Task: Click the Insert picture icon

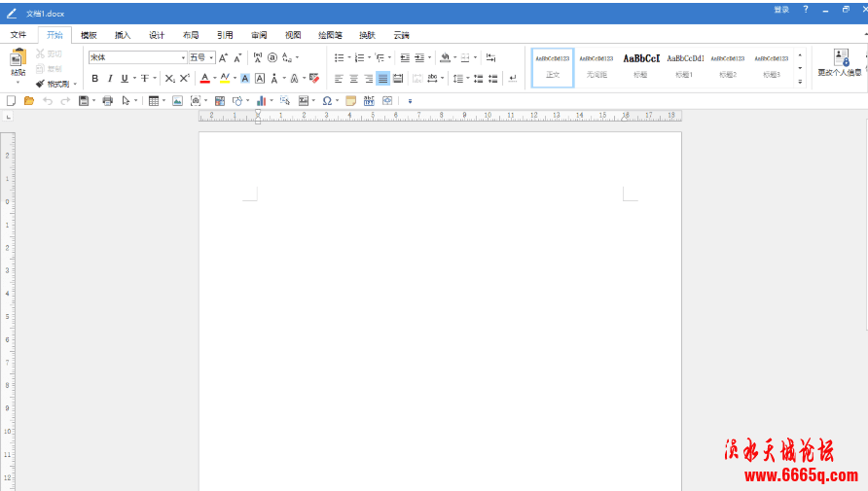Action: point(177,101)
